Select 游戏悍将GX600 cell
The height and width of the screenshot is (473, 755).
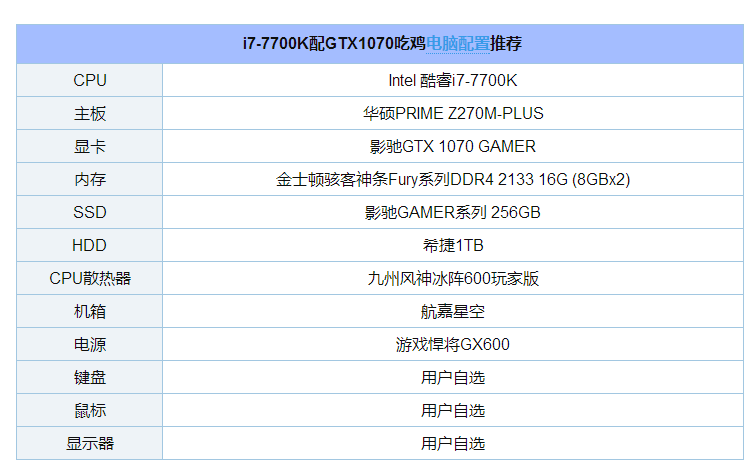coord(453,344)
